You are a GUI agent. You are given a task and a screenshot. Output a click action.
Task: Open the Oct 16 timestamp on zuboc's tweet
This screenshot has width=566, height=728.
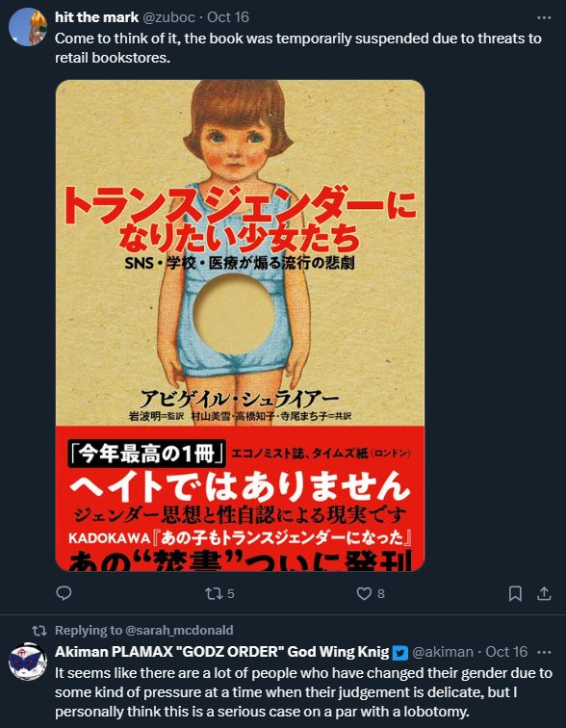pos(228,17)
